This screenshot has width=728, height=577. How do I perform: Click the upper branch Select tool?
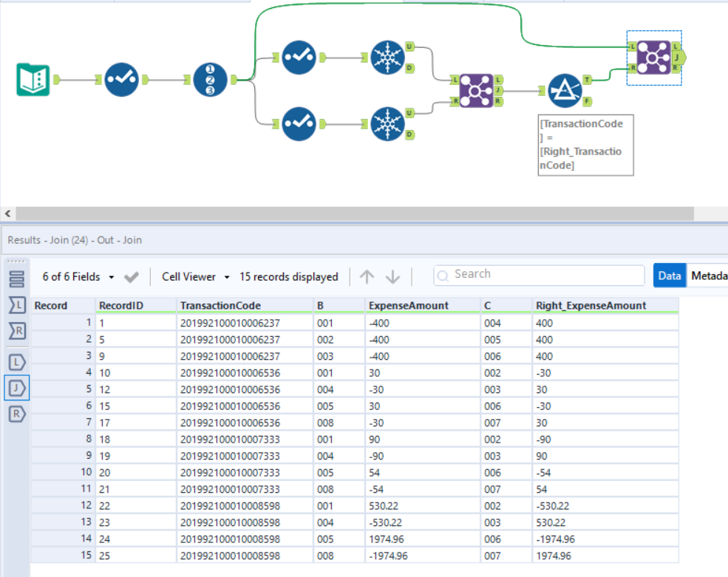[299, 57]
